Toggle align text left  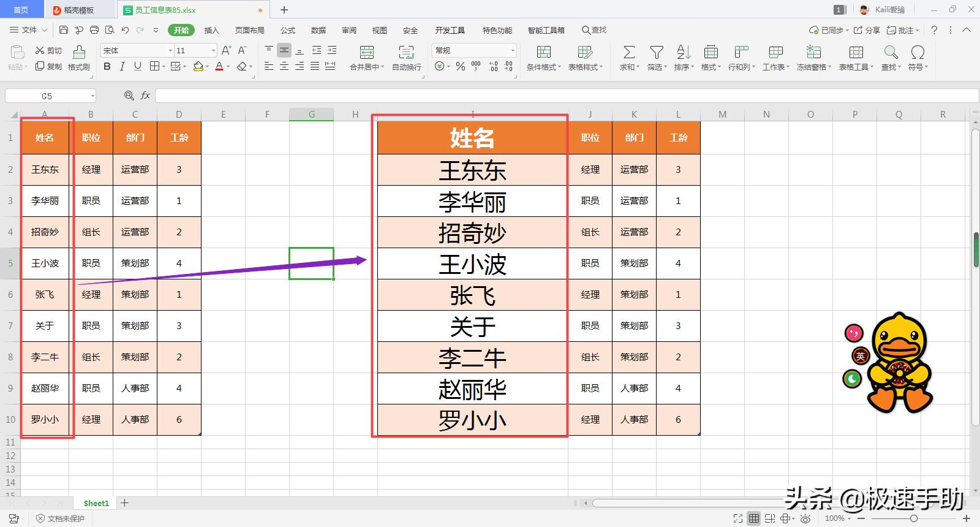point(269,66)
